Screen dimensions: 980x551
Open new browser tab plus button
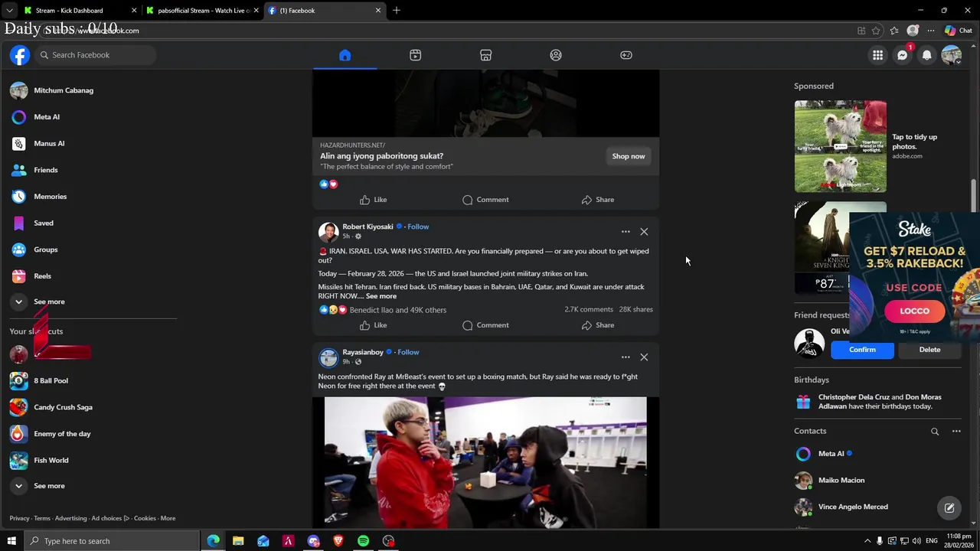(x=397, y=11)
